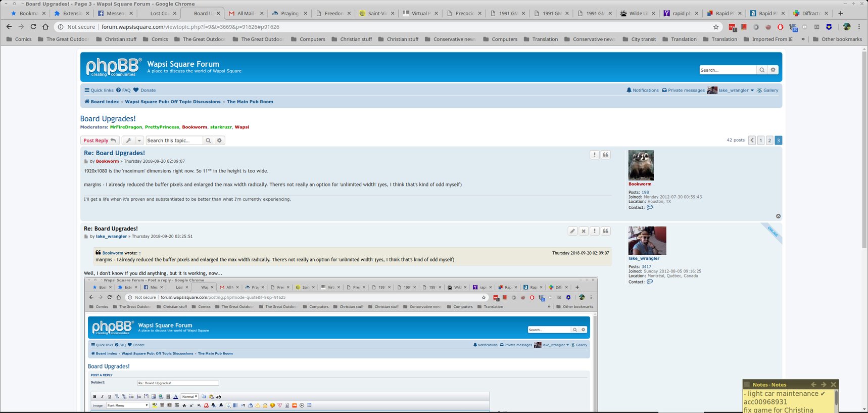Report Bookworm's post using the exclamation icon

coord(594,155)
